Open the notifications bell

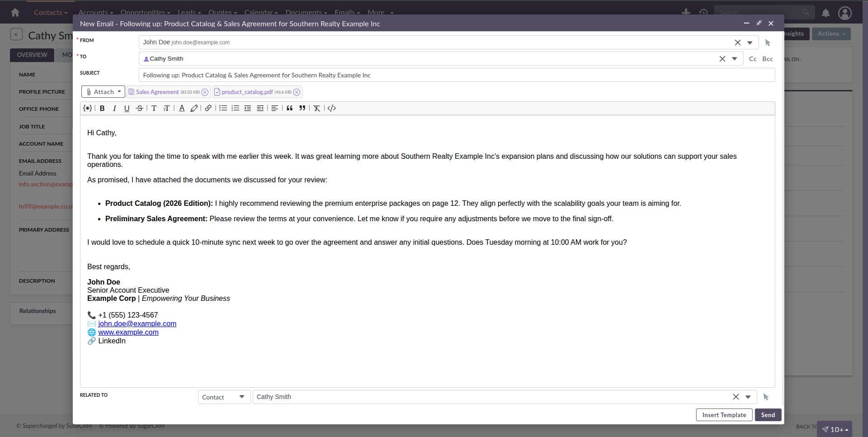(x=826, y=13)
